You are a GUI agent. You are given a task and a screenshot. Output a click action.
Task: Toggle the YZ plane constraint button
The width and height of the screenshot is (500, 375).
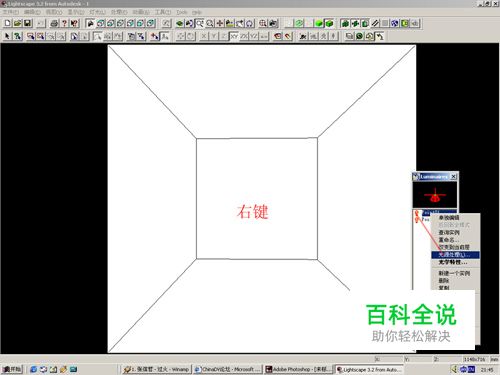(x=254, y=36)
